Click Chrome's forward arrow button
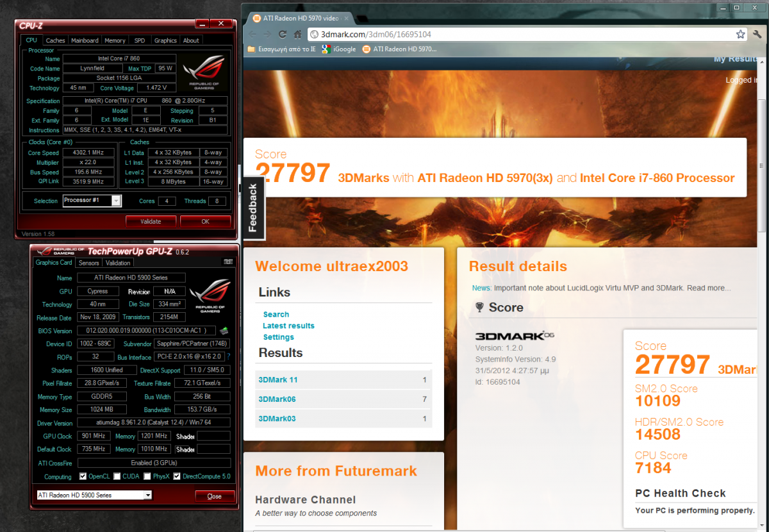769x532 pixels. [x=267, y=34]
